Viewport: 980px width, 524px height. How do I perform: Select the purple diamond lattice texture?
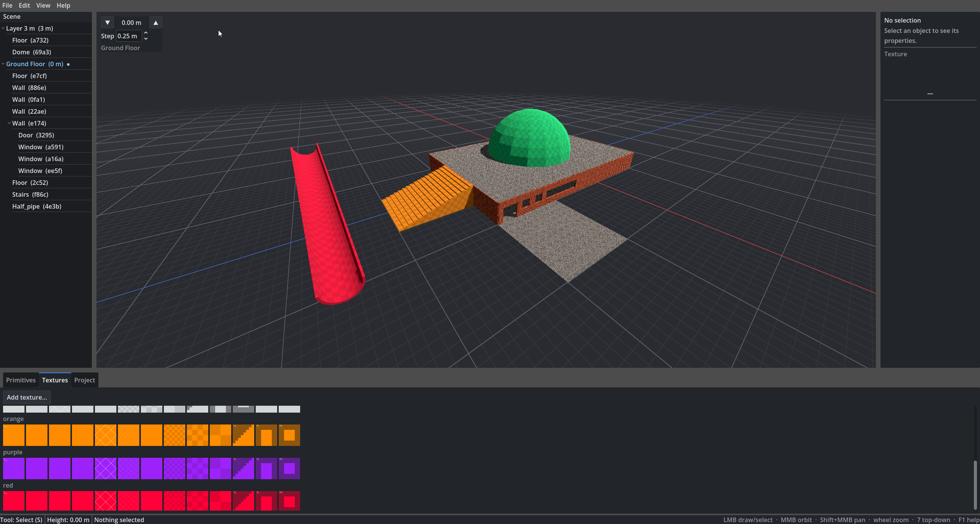click(x=106, y=468)
